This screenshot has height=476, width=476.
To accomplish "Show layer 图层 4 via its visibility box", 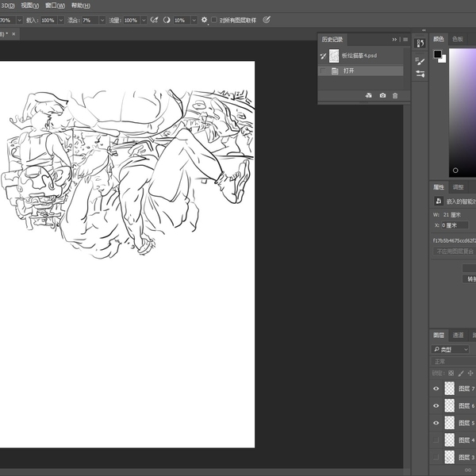I will [x=436, y=440].
